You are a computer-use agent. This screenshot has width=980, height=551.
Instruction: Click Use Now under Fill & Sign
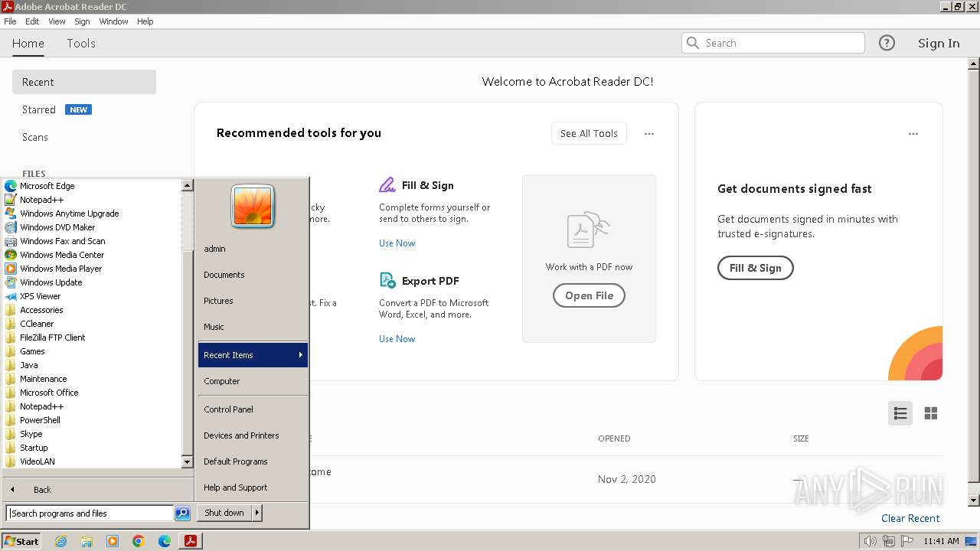click(397, 243)
